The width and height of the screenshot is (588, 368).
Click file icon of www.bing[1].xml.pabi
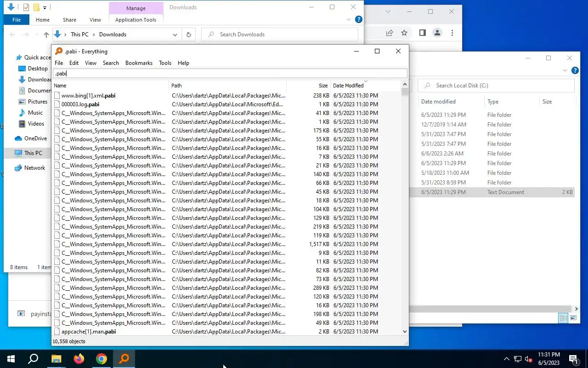(57, 96)
